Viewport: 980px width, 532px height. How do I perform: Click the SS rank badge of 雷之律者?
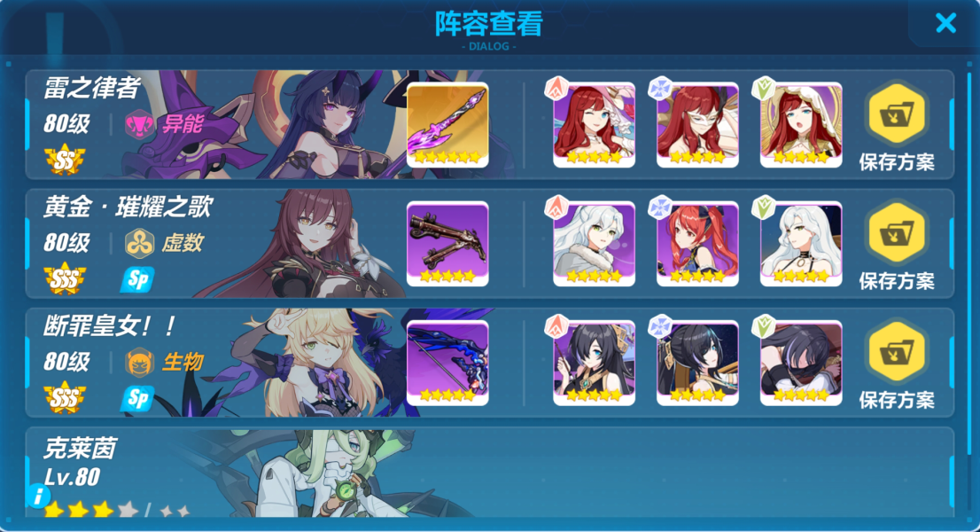click(x=65, y=160)
